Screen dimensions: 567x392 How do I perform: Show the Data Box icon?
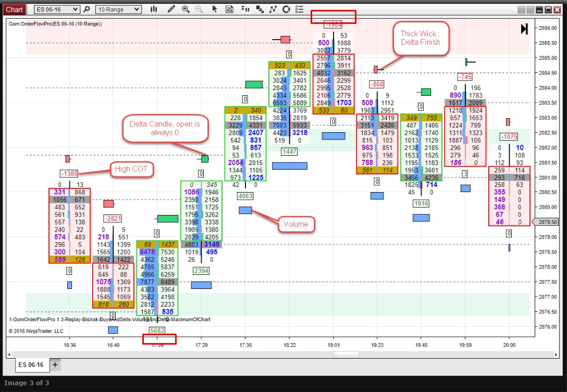tap(230, 9)
